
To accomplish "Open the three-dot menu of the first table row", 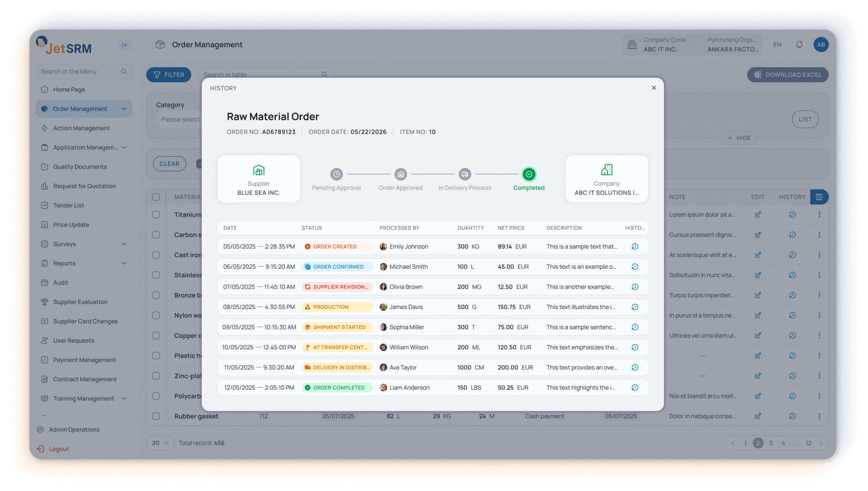I will tap(819, 214).
